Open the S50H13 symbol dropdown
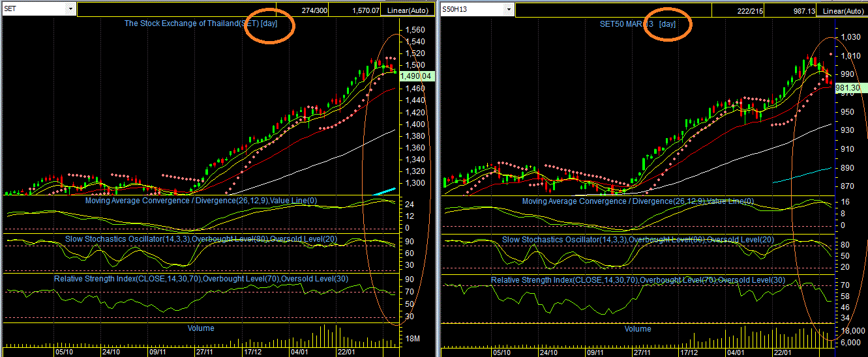This screenshot has width=868, height=357. (x=509, y=10)
